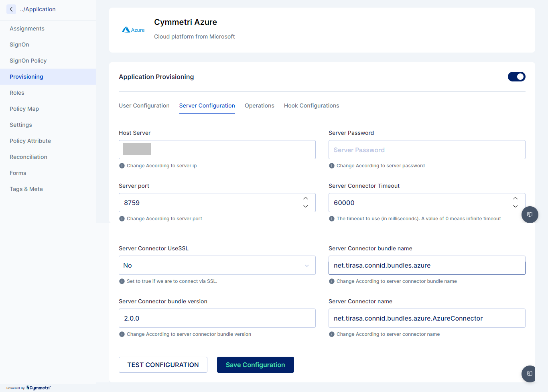The image size is (548, 392).
Task: Switch to the User Configuration tab
Action: (144, 106)
